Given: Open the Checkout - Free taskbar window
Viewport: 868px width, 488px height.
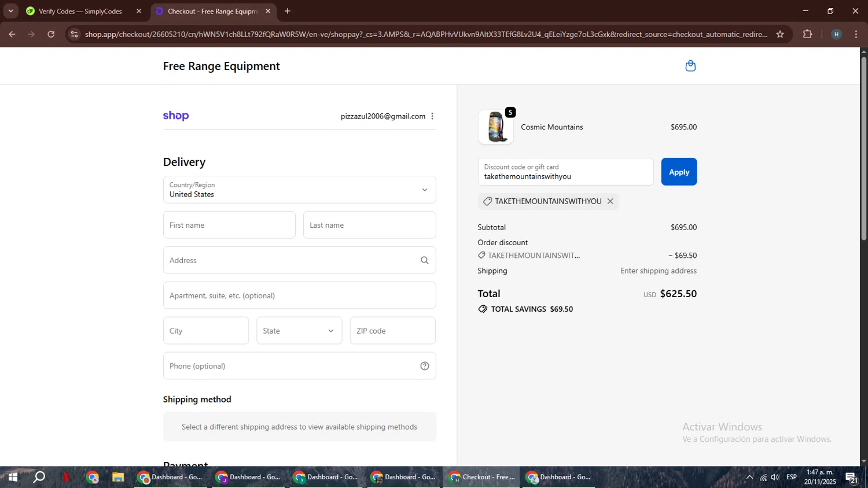Looking at the screenshot, I should (x=481, y=477).
